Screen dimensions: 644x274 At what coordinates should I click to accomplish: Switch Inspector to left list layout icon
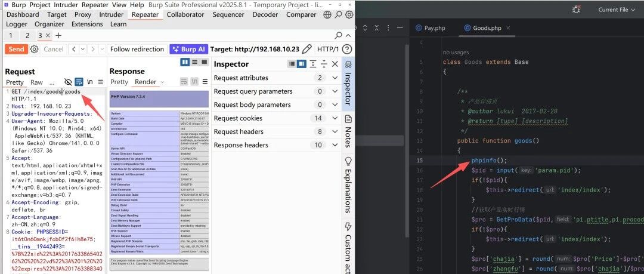292,64
